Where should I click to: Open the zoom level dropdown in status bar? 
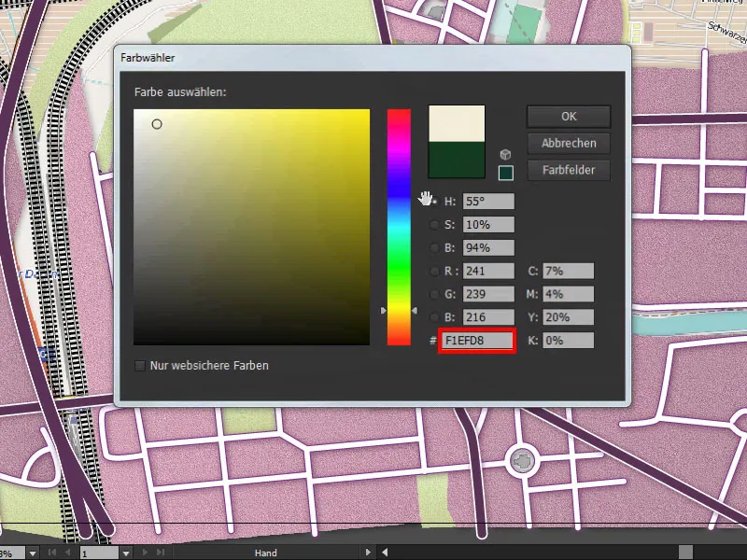click(x=33, y=553)
